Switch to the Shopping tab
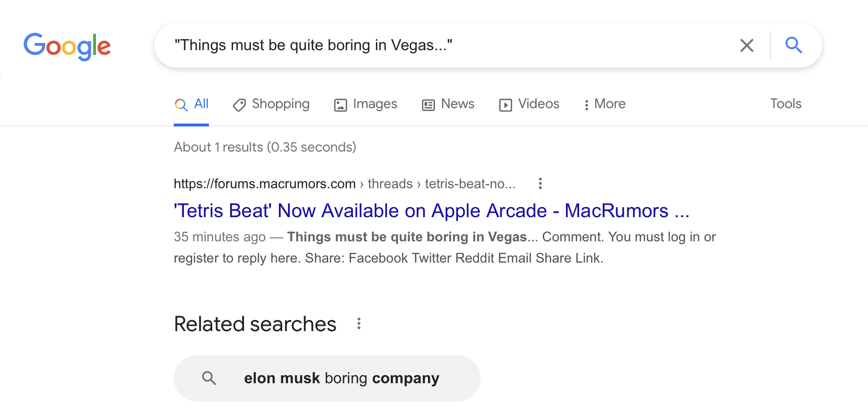 [x=280, y=104]
